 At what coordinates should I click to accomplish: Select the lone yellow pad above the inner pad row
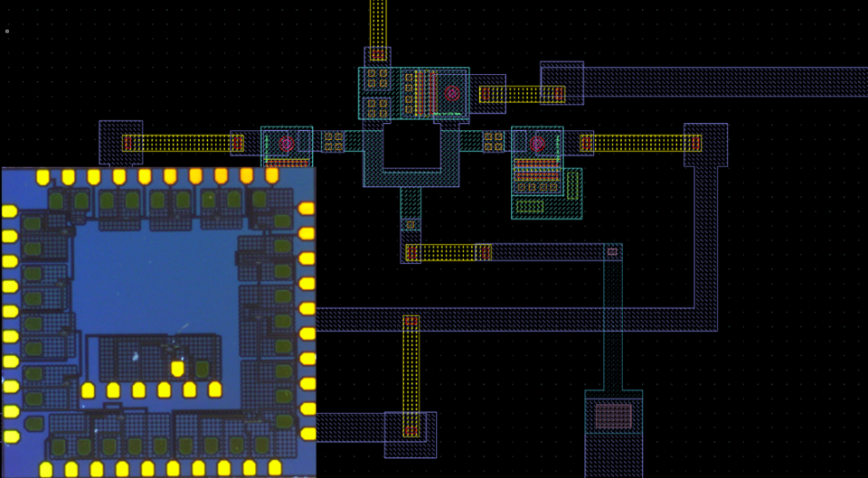coord(177,369)
